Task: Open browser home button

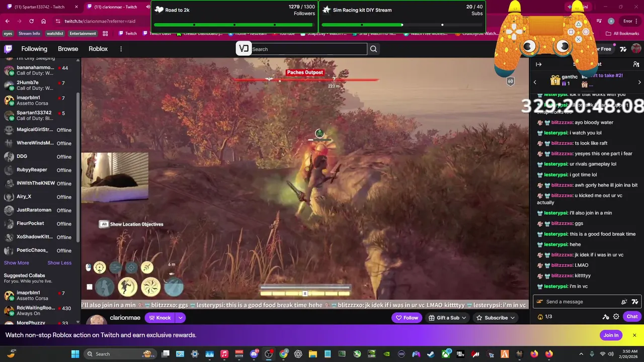Action: pyautogui.click(x=44, y=21)
